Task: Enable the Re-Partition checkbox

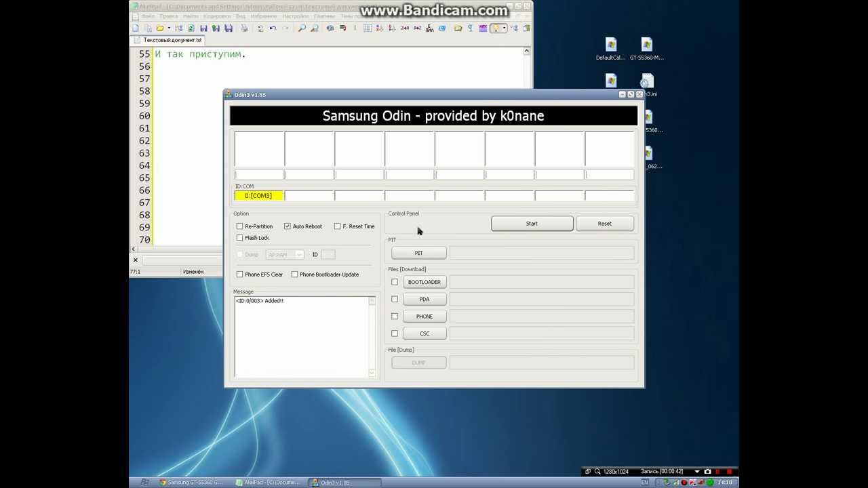Action: tap(239, 226)
